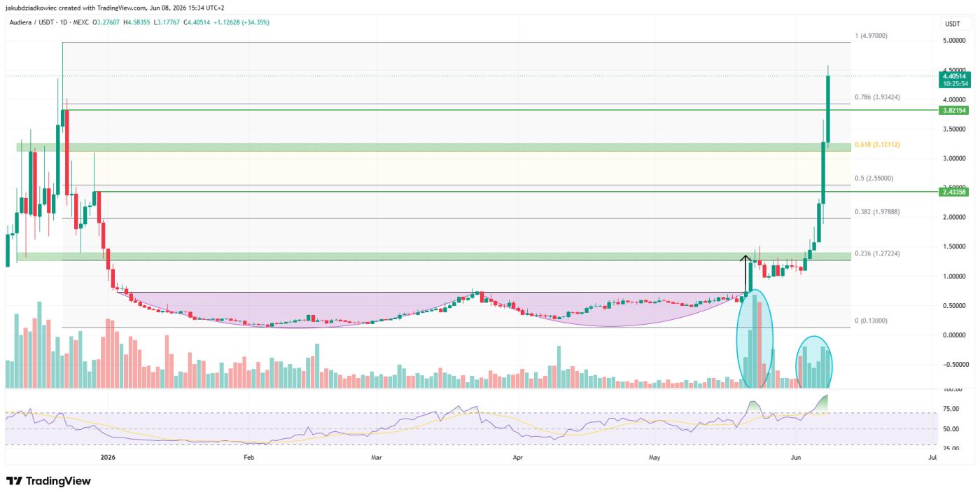Click the green 3.82154 price label
This screenshot has width=980, height=497.
point(953,111)
